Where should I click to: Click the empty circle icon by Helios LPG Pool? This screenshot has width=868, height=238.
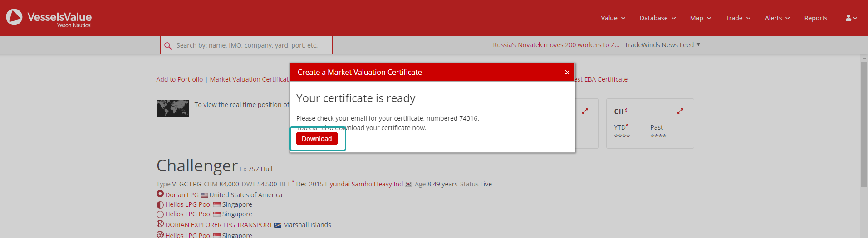coord(160,214)
